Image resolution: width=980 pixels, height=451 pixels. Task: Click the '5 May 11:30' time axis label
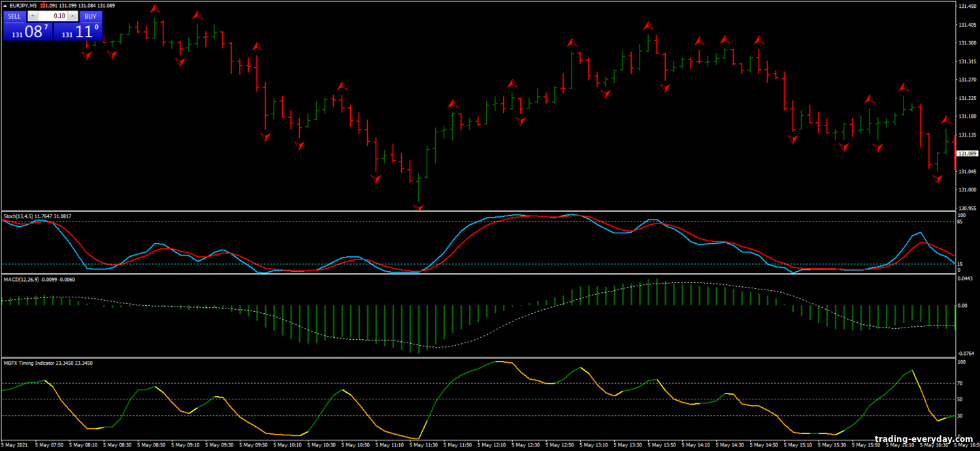click(x=422, y=445)
